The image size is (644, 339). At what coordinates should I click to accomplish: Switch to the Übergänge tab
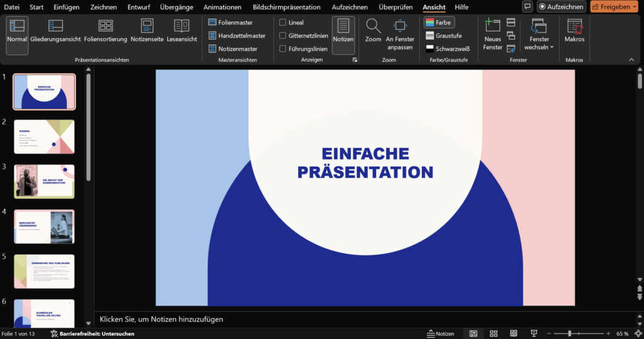178,7
